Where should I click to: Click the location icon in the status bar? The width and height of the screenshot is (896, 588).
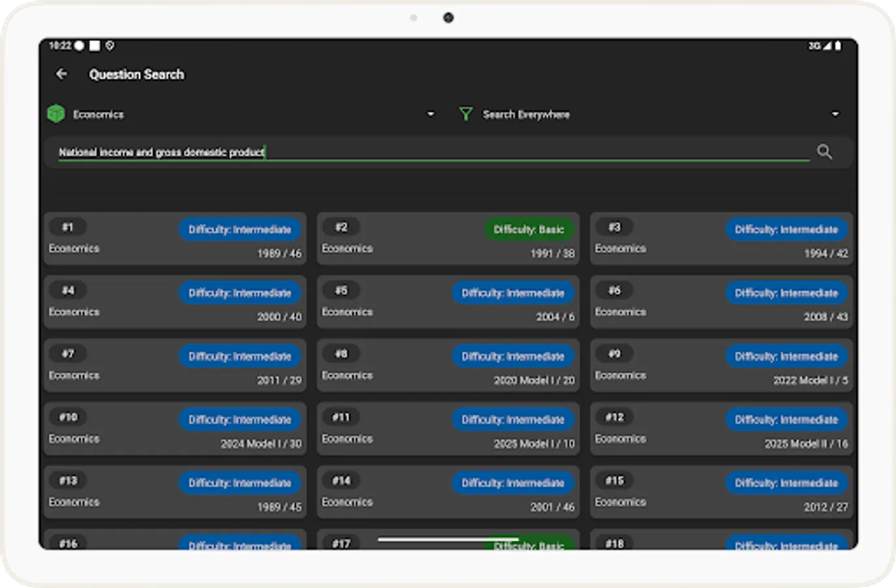[108, 46]
